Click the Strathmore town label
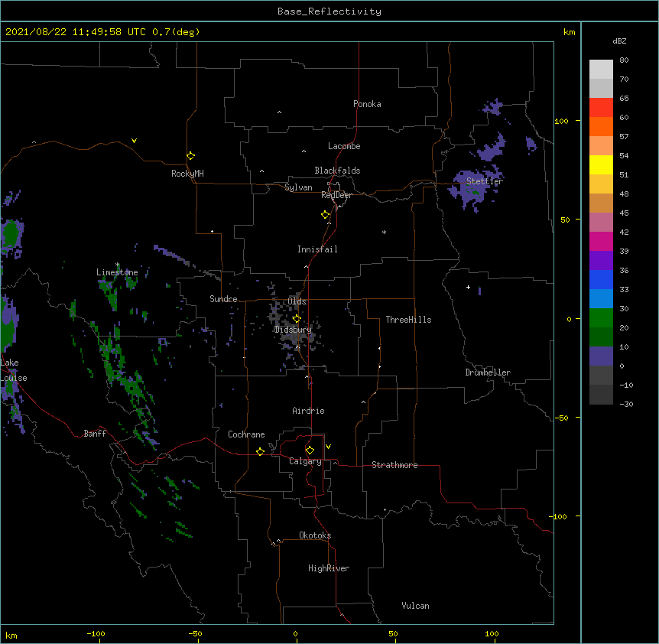This screenshot has width=659, height=644. point(394,465)
